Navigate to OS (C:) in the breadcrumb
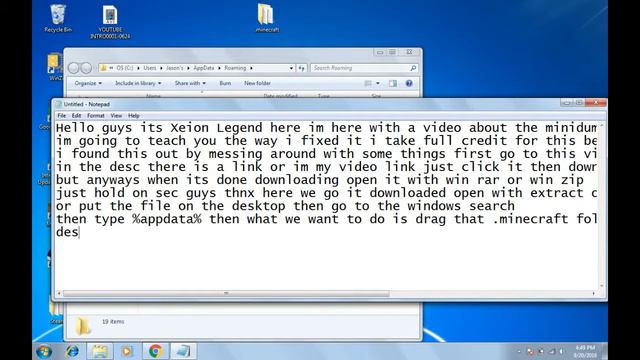 [x=125, y=68]
